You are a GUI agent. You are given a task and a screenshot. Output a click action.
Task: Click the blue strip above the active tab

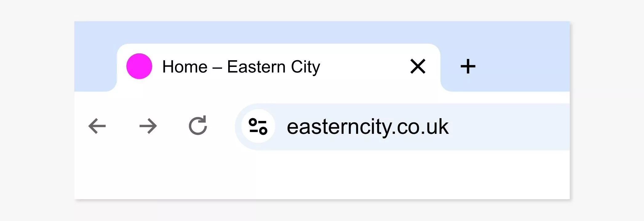pos(278,32)
